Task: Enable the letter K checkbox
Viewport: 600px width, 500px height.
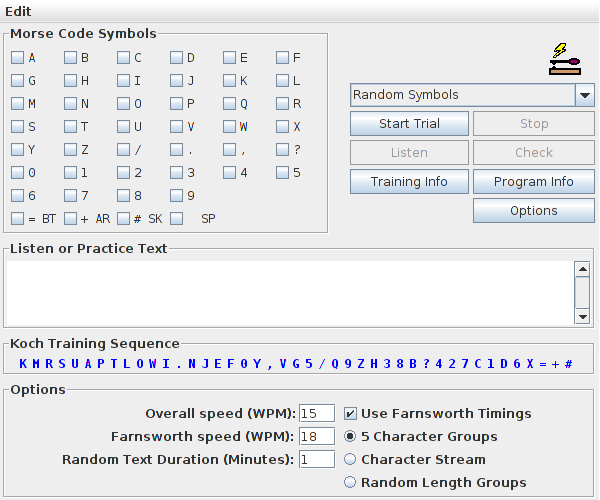Action: pyautogui.click(x=229, y=81)
